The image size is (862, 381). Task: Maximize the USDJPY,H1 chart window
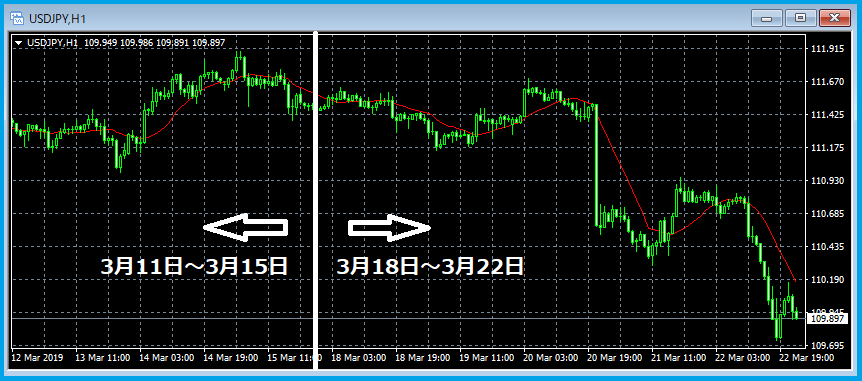(x=800, y=18)
